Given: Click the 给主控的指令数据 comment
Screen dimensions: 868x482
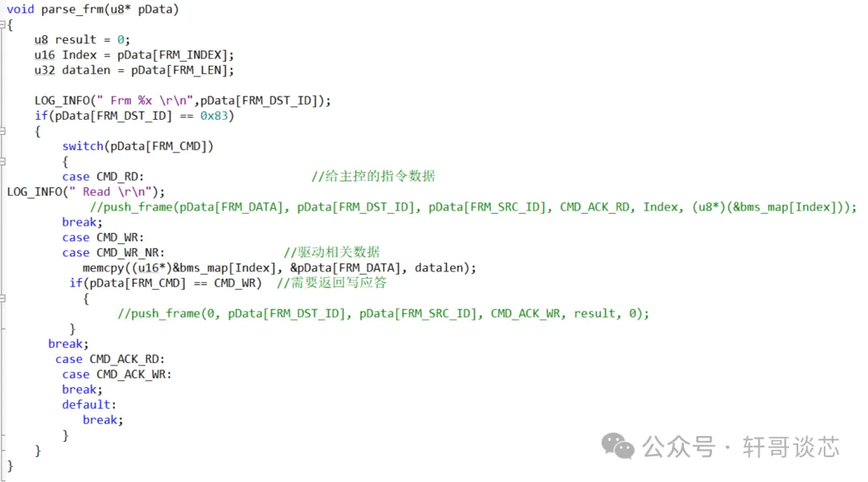Looking at the screenshot, I should pos(373,177).
